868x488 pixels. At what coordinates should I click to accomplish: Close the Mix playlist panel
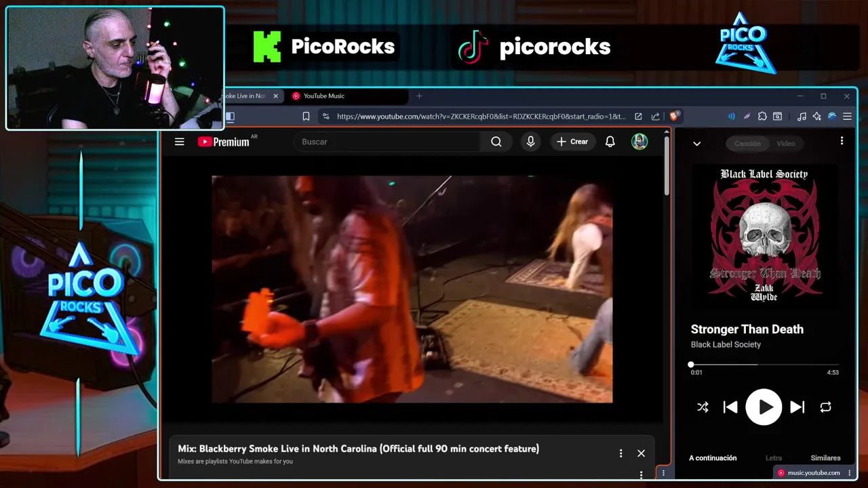click(641, 453)
